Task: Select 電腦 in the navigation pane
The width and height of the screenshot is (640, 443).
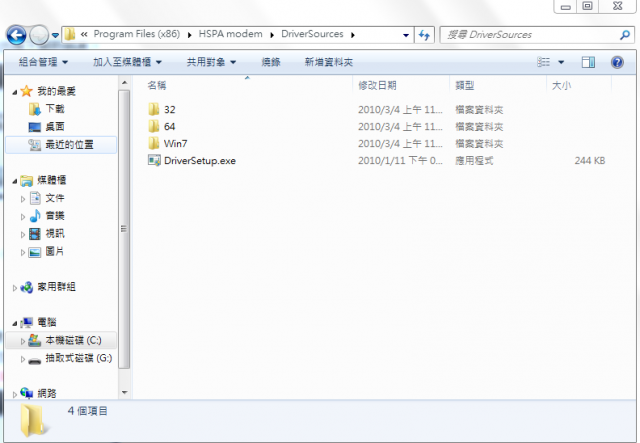Action: (x=47, y=323)
